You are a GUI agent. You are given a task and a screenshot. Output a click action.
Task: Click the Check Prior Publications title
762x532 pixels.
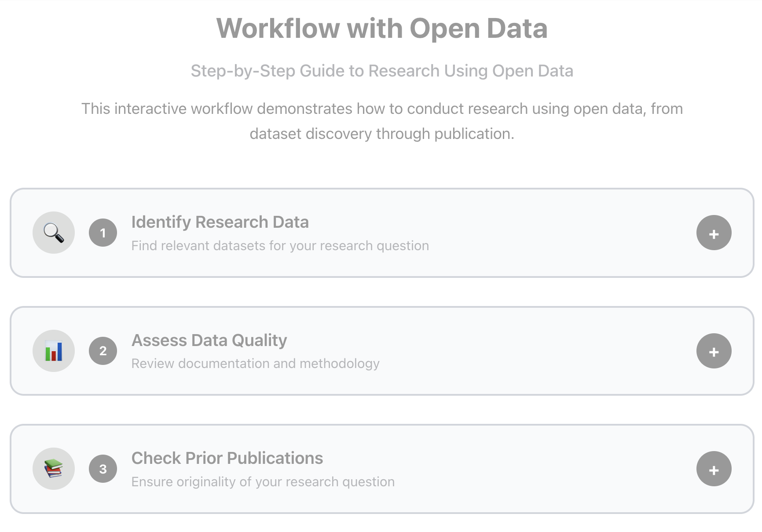(x=227, y=458)
